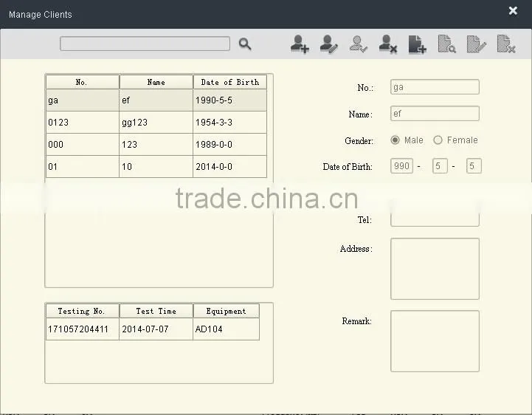The width and height of the screenshot is (532, 415).
Task: Select test record 171057204411
Action: (x=153, y=329)
